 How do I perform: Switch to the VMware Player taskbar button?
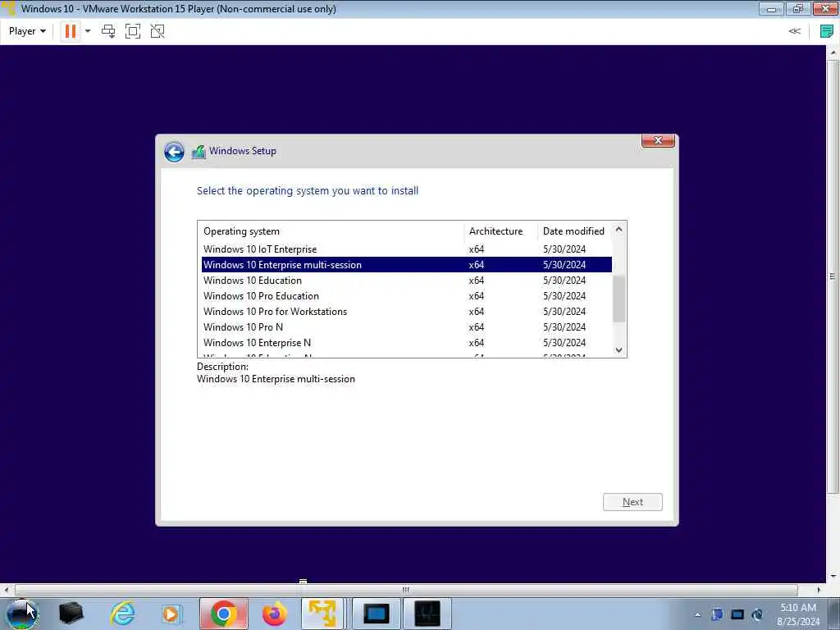322,614
